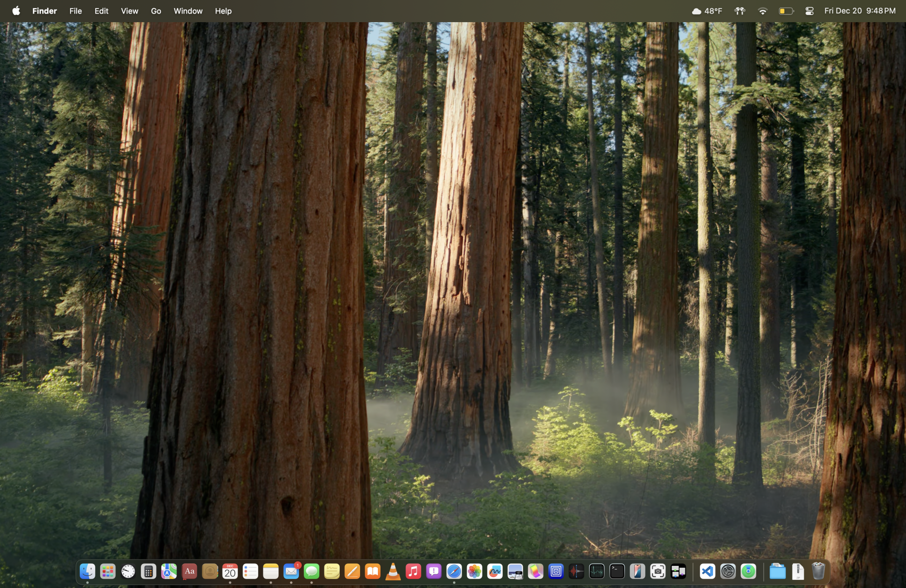Open the Downloads folder in the Dock
Screen dimensions: 906x588
(778, 572)
